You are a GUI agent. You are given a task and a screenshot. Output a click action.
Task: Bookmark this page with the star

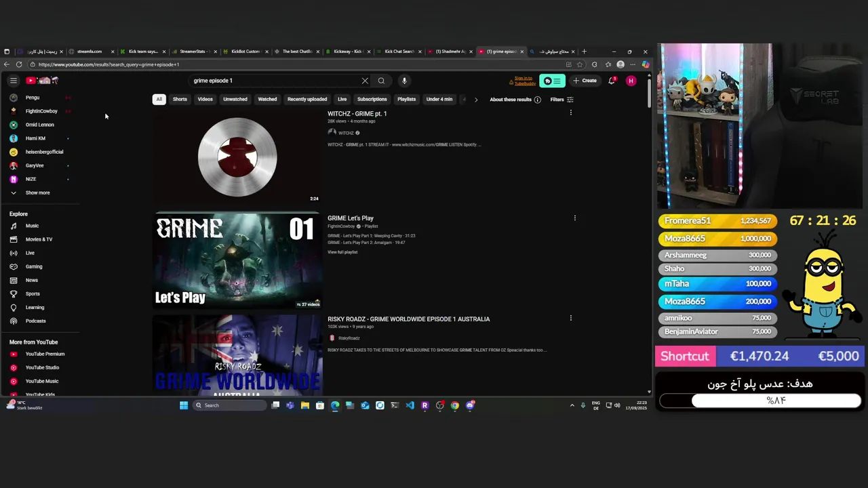(x=580, y=64)
